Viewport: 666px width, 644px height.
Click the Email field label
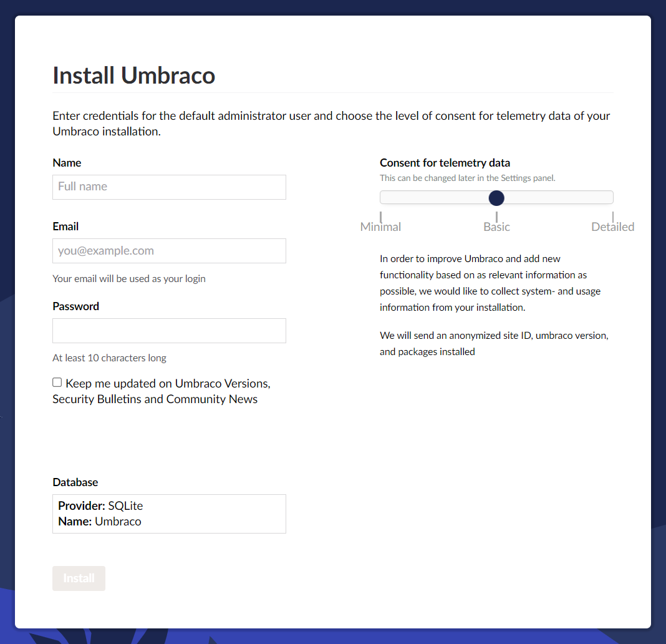[65, 227]
